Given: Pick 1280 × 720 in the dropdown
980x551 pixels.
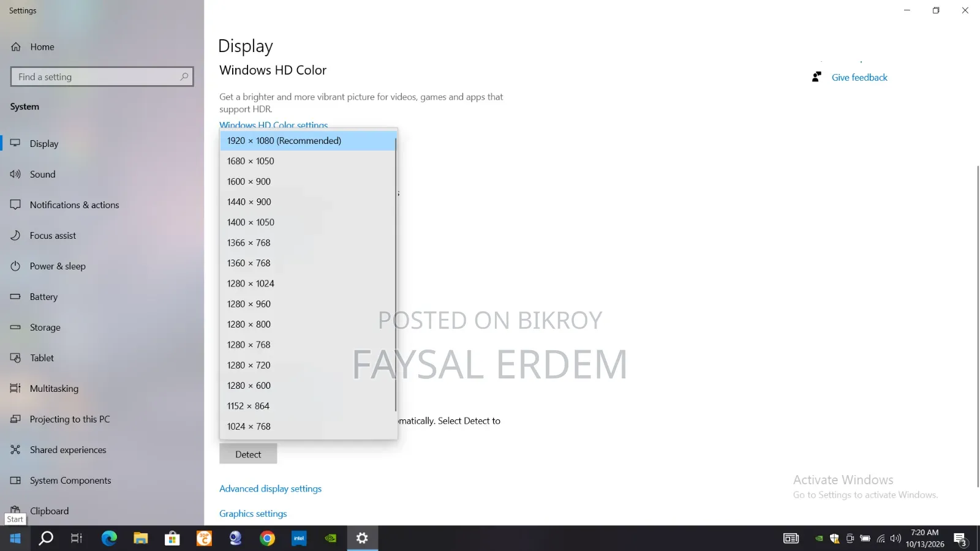Looking at the screenshot, I should coord(307,365).
